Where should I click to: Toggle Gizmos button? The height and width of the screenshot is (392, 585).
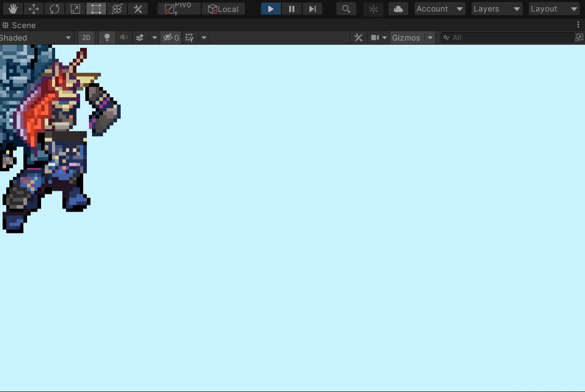(406, 37)
